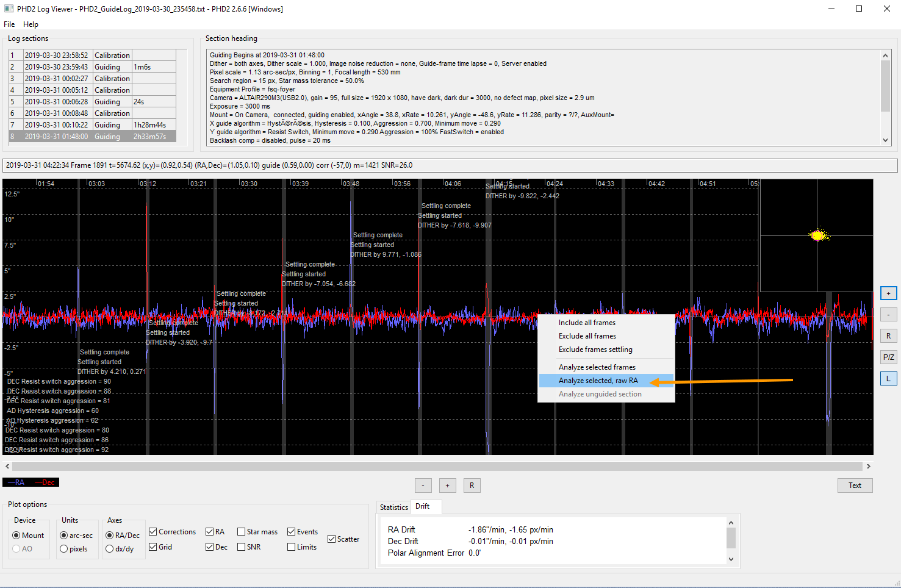Choose Include all frames

pyautogui.click(x=606, y=323)
